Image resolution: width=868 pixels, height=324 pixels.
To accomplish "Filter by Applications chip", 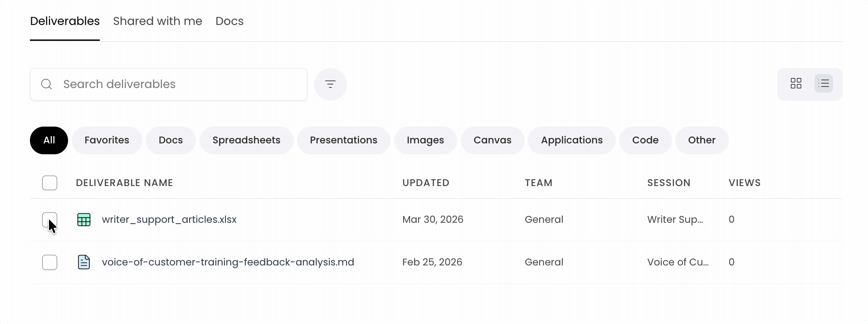I will click(571, 140).
